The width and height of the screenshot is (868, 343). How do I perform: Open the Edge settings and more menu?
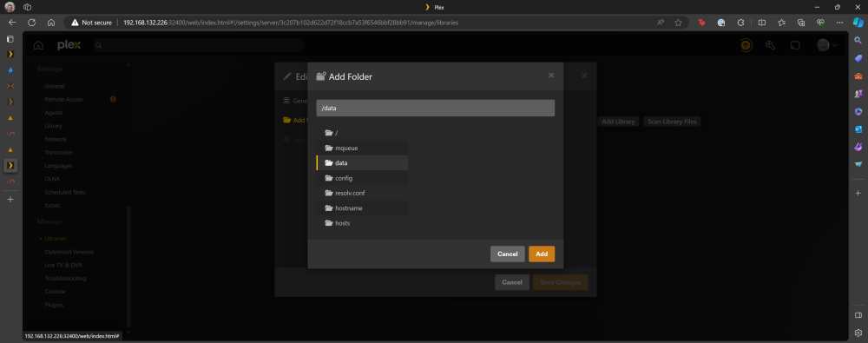tap(840, 23)
